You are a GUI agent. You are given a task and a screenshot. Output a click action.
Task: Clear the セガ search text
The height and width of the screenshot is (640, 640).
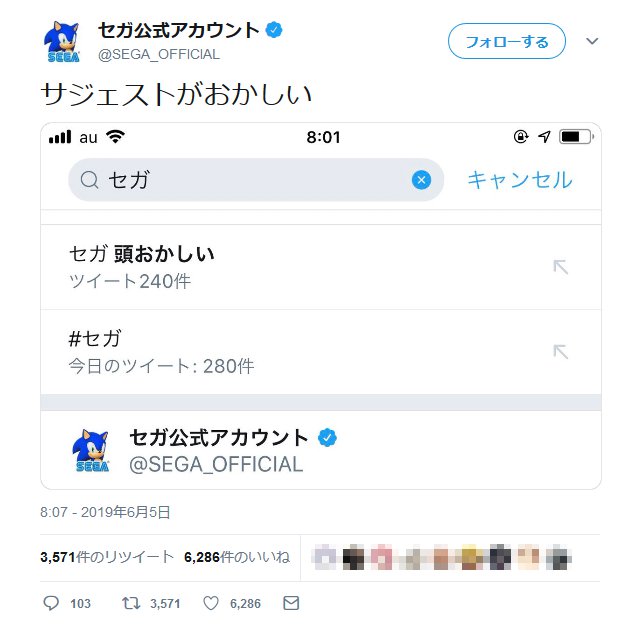(x=421, y=180)
